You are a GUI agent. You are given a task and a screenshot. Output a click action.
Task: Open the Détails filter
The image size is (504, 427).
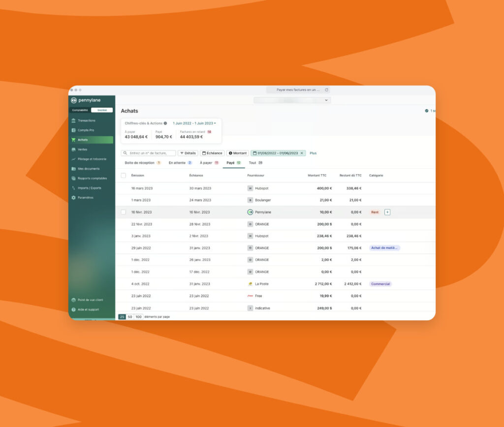click(188, 153)
